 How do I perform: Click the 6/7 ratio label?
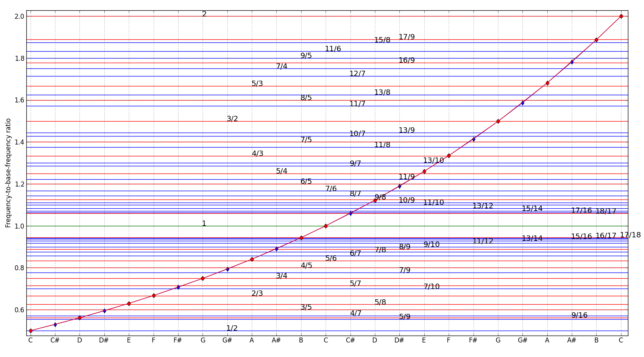click(355, 253)
